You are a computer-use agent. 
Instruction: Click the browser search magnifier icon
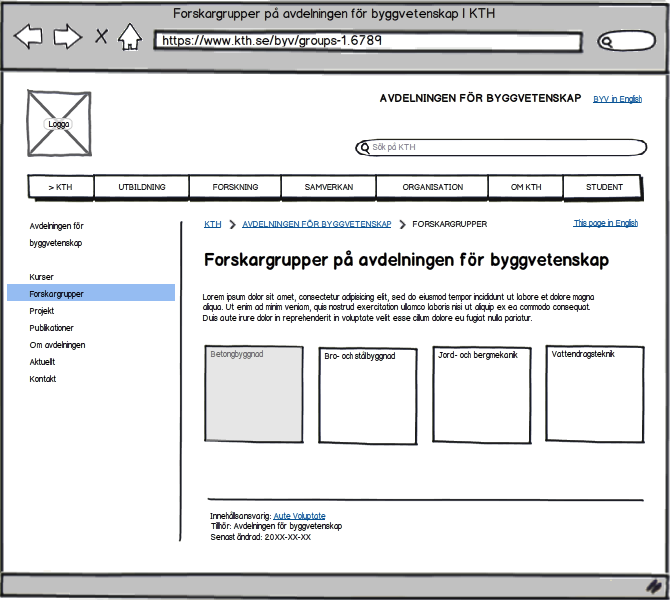[606, 41]
